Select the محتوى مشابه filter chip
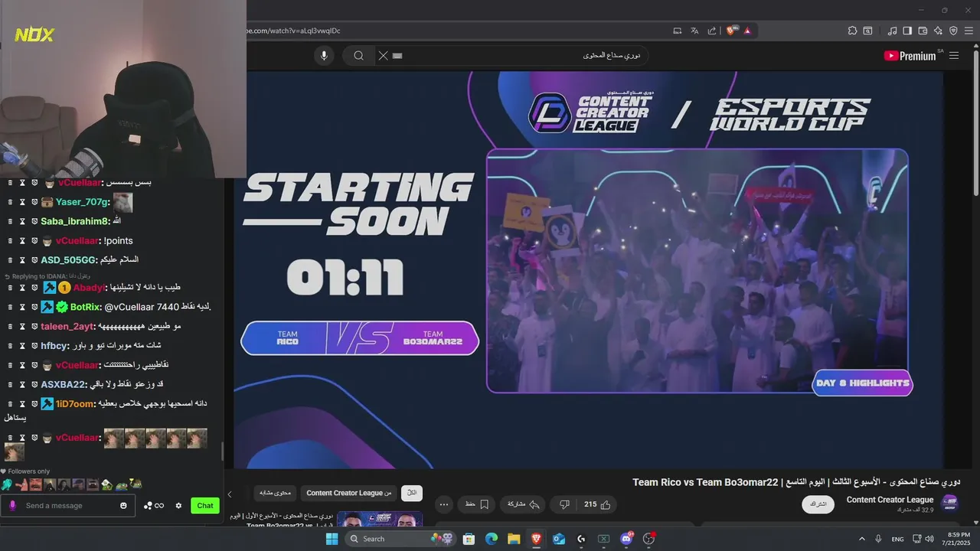 pyautogui.click(x=276, y=494)
